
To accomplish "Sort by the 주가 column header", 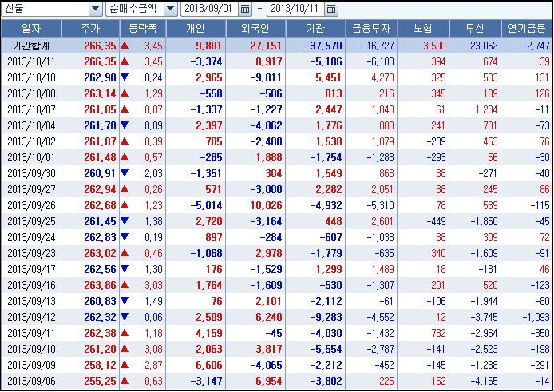I will click(x=90, y=28).
